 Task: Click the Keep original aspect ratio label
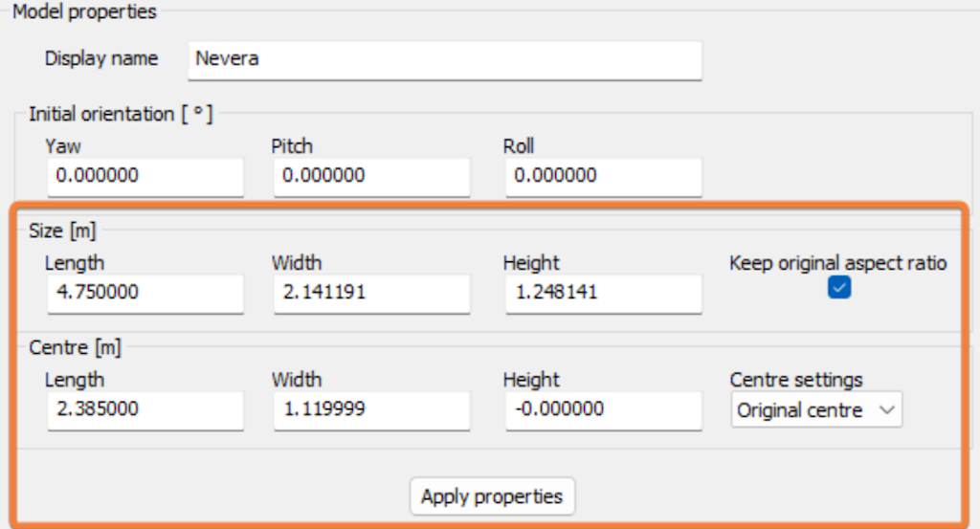tap(837, 263)
